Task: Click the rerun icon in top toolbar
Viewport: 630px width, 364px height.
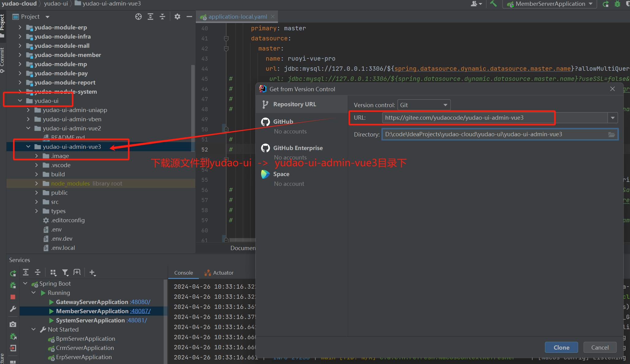Action: coord(605,4)
